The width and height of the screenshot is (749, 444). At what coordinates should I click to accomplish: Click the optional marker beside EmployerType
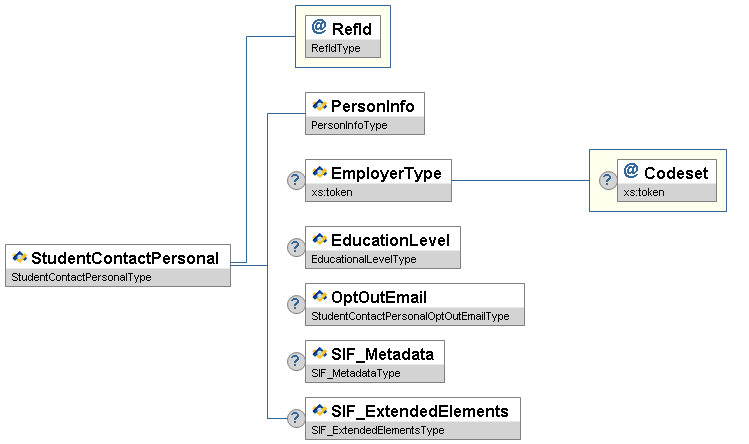(296, 181)
